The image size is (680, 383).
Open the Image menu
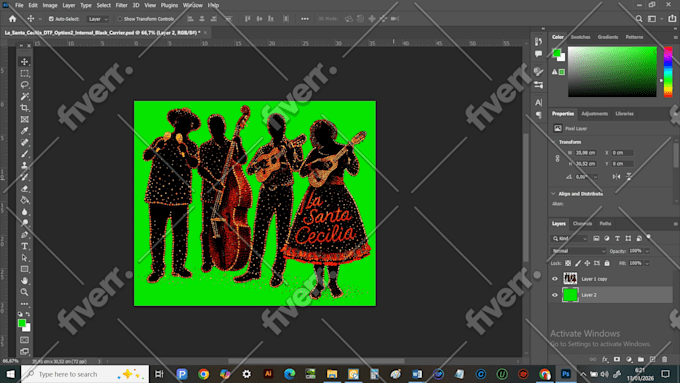click(50, 5)
